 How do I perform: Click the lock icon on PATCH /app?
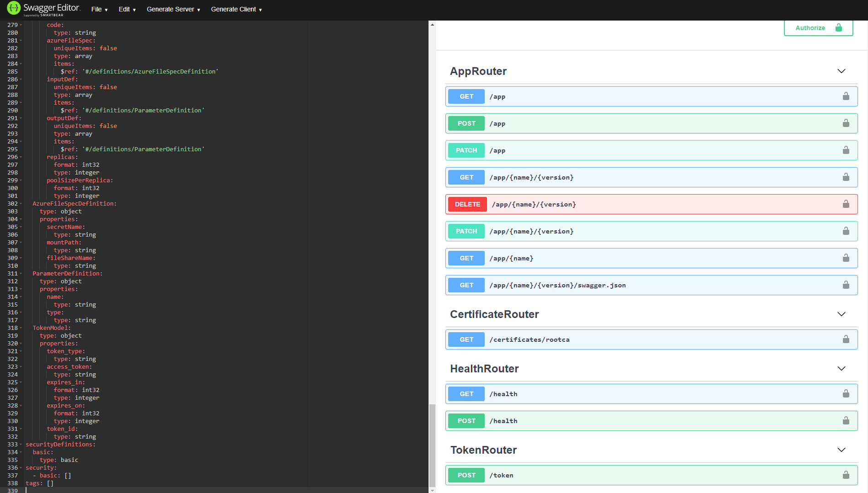pyautogui.click(x=846, y=150)
